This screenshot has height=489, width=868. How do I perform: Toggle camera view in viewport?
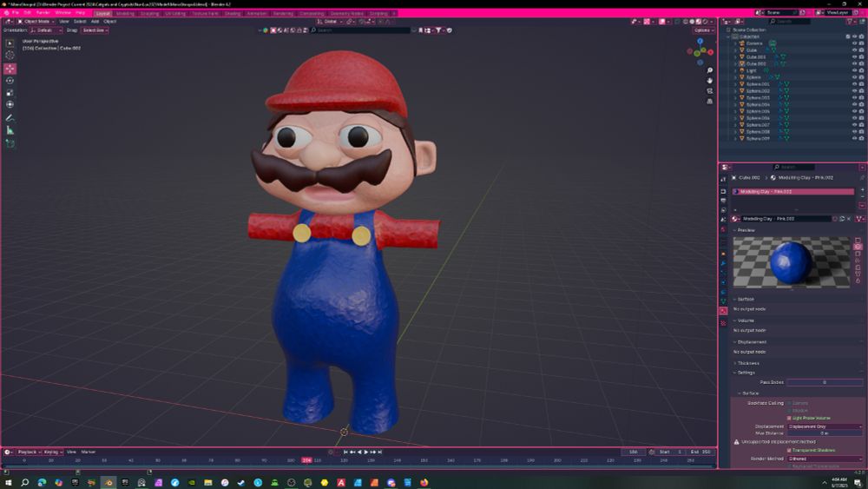710,91
